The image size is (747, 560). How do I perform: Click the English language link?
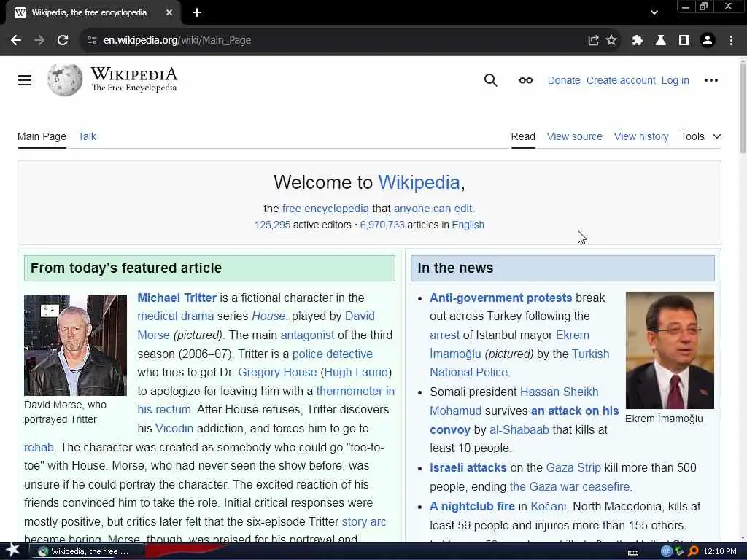click(x=468, y=225)
